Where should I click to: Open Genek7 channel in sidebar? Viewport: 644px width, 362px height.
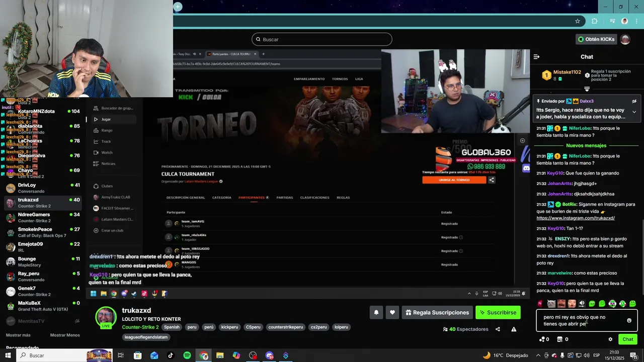pos(43,291)
